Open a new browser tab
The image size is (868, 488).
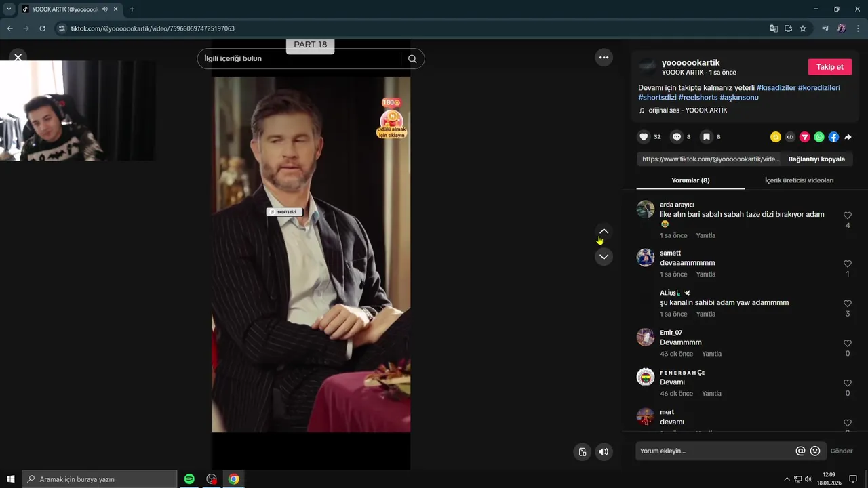click(x=132, y=9)
